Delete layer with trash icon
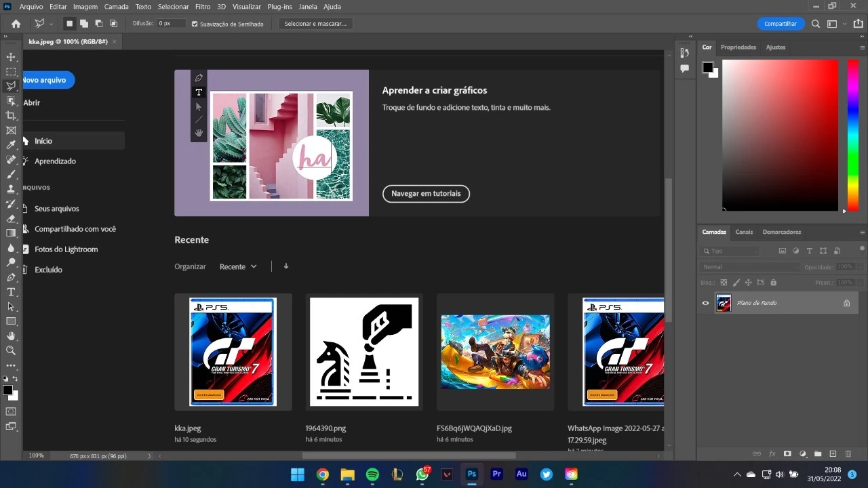 [x=848, y=453]
